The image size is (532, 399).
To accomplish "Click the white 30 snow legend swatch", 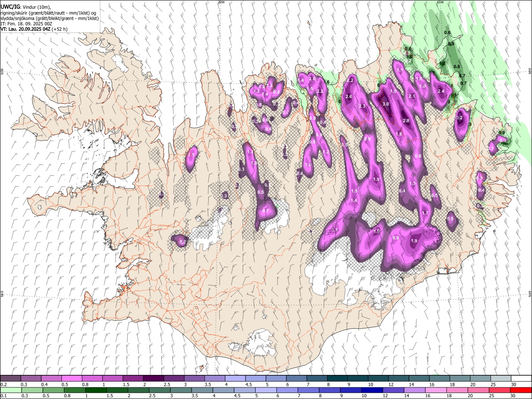I will [x=521, y=379].
